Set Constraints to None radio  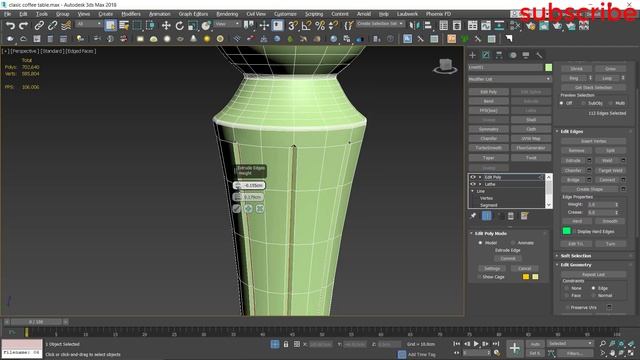click(x=567, y=288)
